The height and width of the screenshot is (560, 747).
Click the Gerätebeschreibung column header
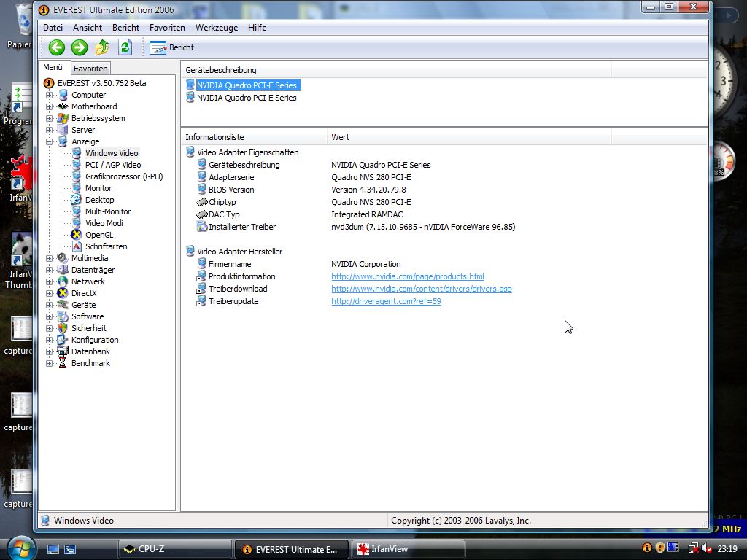[396, 70]
